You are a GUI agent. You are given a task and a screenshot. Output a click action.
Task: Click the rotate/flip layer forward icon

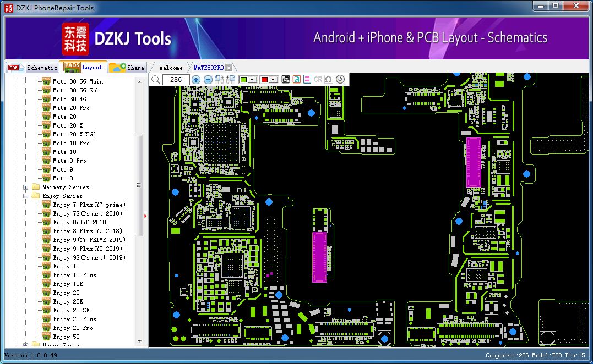click(219, 79)
